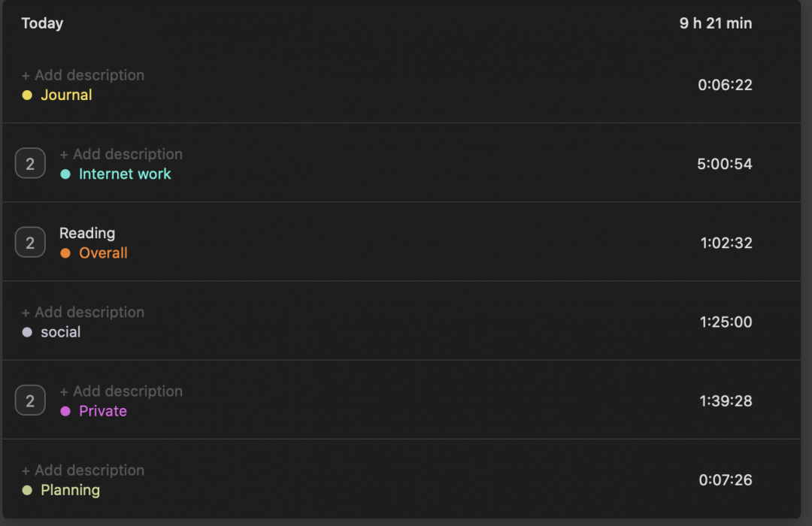Add description to the social entry
This screenshot has height=526, width=812.
pyautogui.click(x=83, y=312)
